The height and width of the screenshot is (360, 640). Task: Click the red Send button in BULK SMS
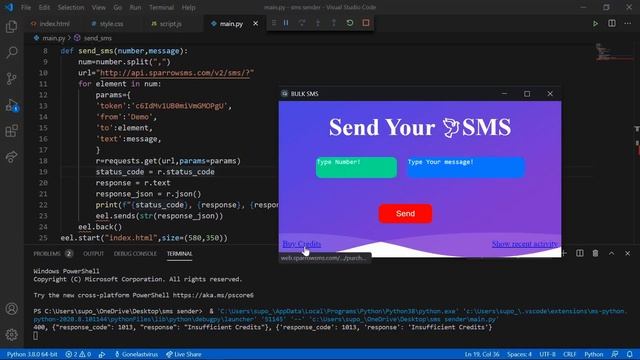[405, 213]
